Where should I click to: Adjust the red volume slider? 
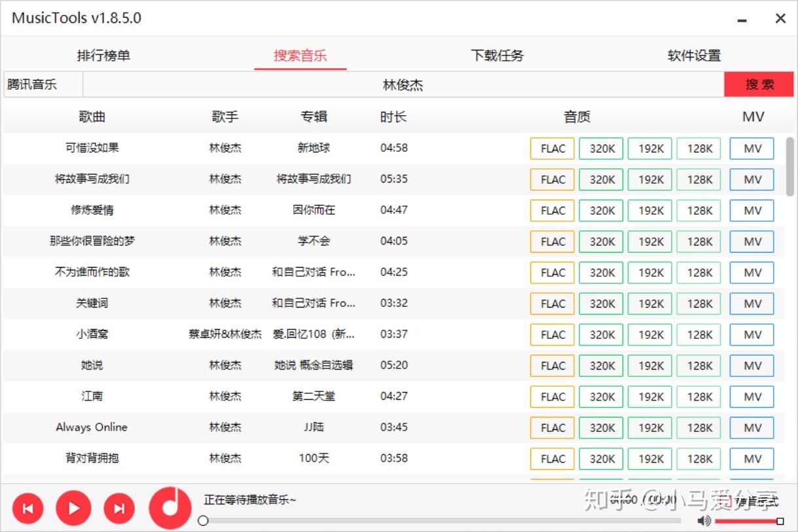(748, 521)
